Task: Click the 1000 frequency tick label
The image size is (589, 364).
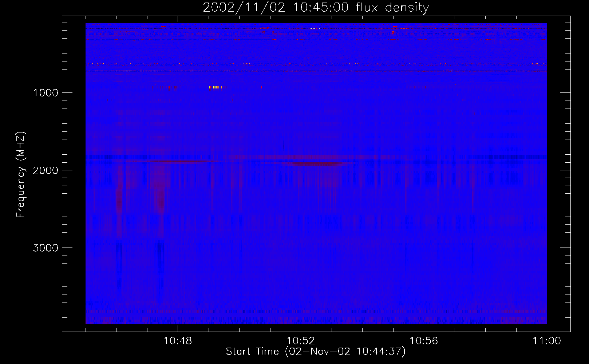Action: pos(46,92)
